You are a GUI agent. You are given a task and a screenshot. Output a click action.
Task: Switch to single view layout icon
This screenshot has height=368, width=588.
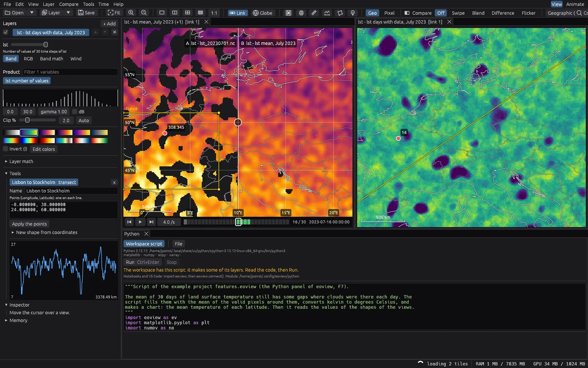point(162,13)
